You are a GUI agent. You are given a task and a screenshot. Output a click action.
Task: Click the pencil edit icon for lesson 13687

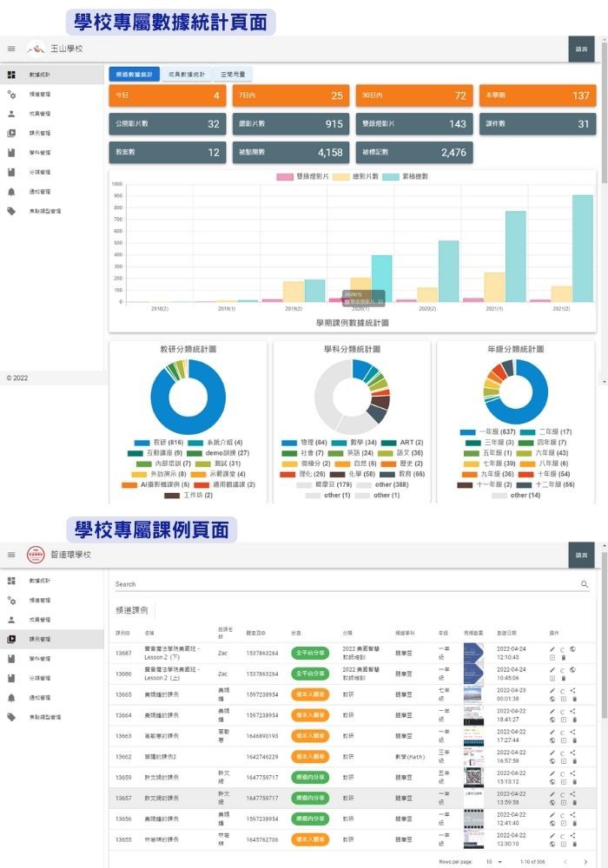(552, 648)
